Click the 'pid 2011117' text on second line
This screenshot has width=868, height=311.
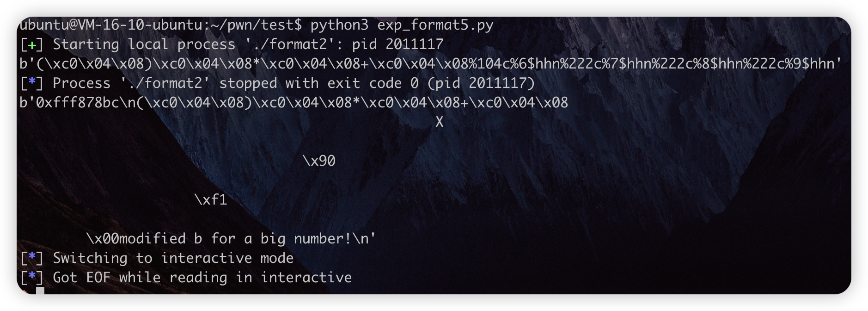pyautogui.click(x=398, y=44)
